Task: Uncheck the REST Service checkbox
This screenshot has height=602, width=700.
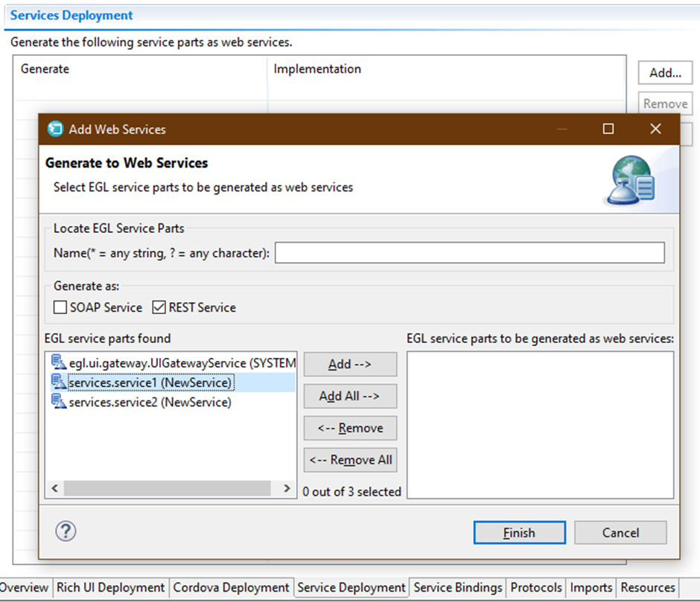Action: coord(159,307)
